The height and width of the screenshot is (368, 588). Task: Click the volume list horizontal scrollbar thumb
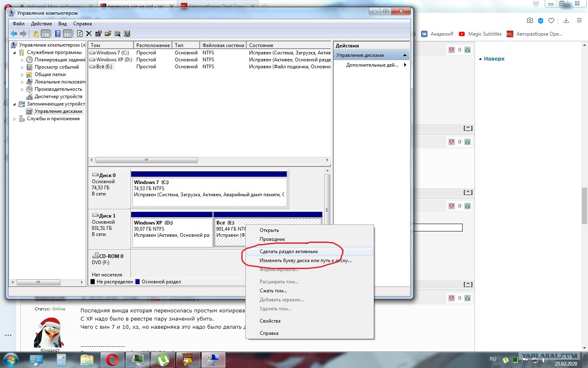click(146, 160)
